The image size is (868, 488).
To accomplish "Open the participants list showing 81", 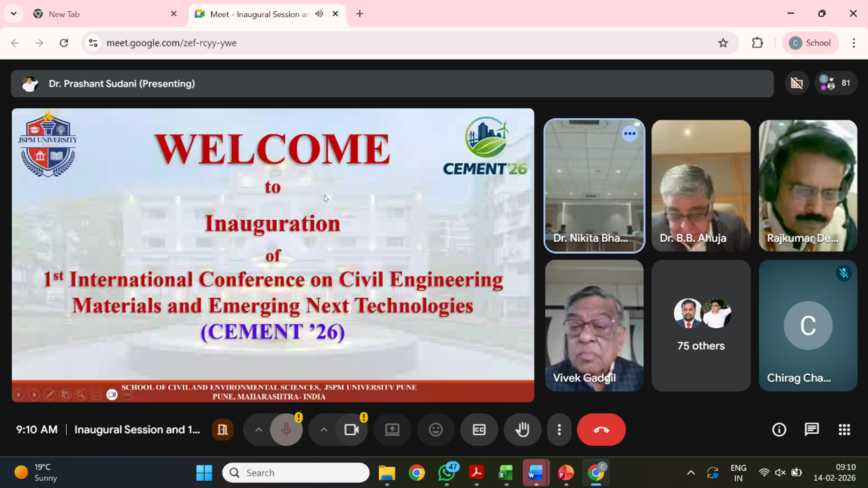I will coord(836,83).
